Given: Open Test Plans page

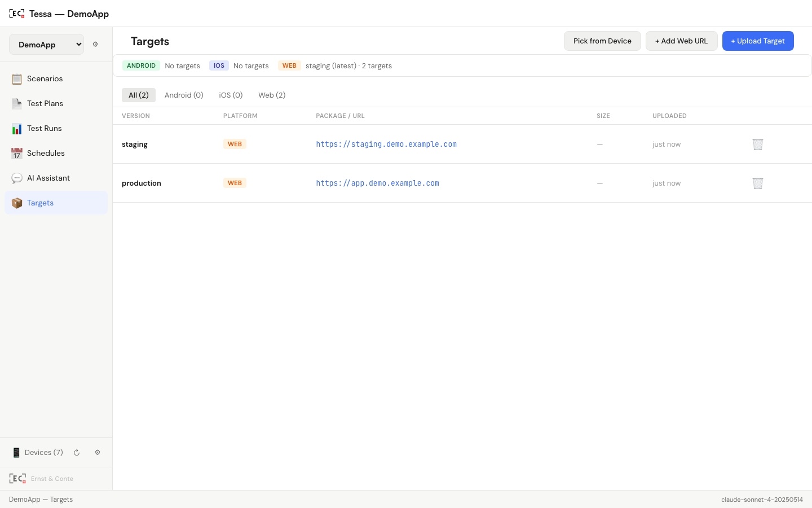Looking at the screenshot, I should (56, 103).
